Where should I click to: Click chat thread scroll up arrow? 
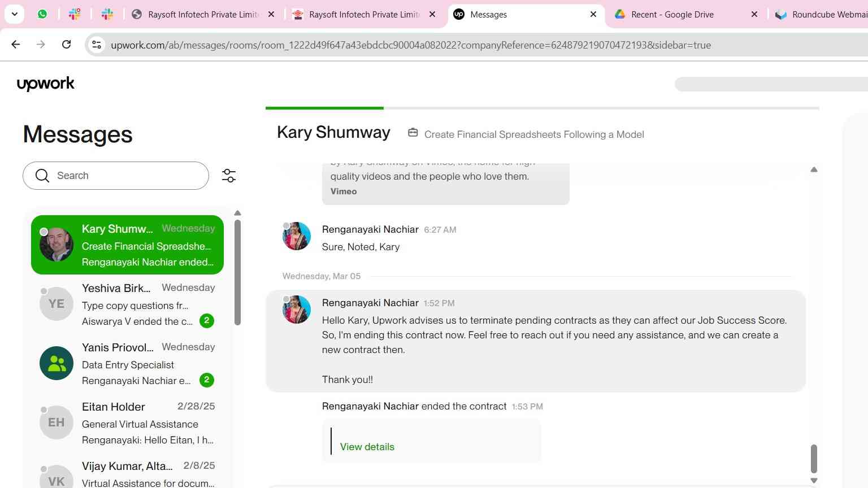[814, 169]
